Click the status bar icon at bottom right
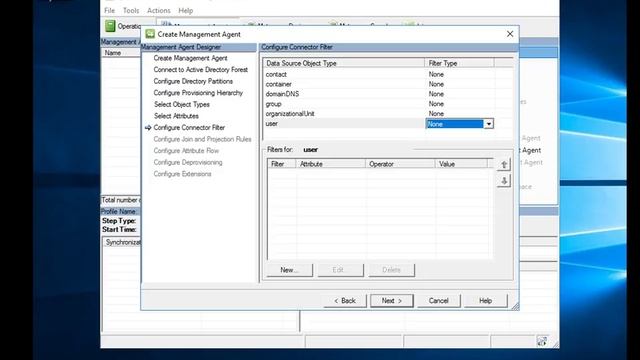640x360 pixels. click(542, 341)
